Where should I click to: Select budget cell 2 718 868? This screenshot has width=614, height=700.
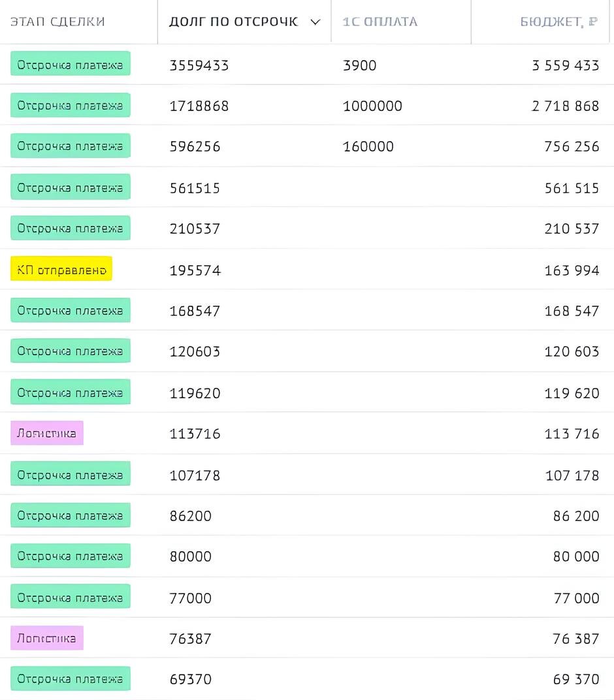[565, 106]
